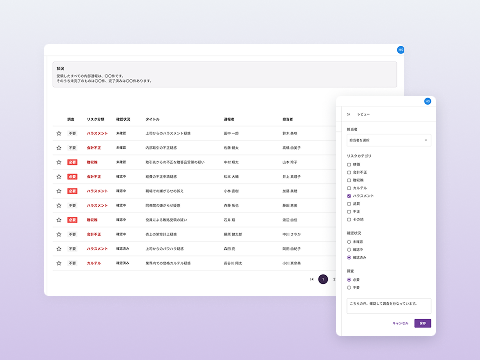The height and width of the screenshot is (360, 480).
Task: Star the 確認中 会計不正 row marked 必要
Action: (59, 177)
